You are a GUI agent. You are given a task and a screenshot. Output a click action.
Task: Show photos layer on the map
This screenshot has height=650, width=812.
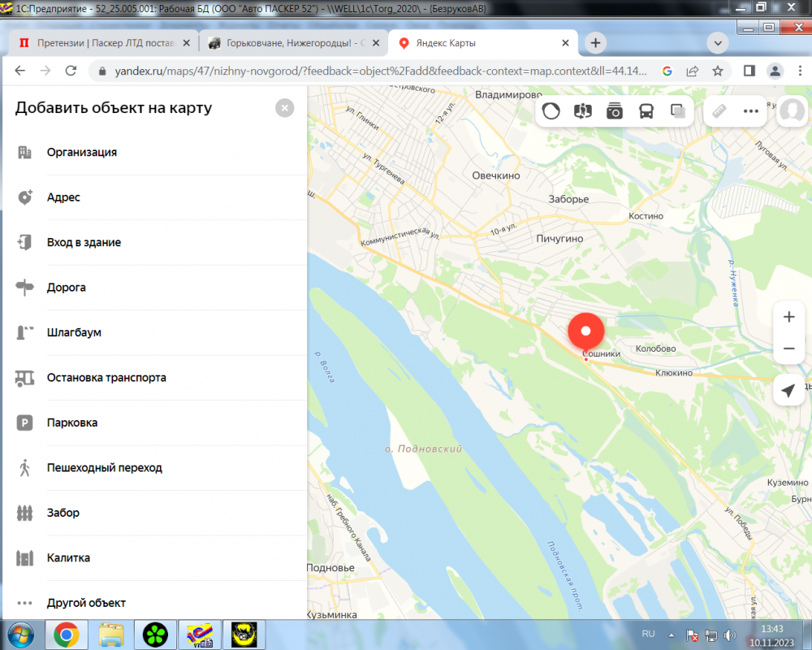click(x=615, y=111)
